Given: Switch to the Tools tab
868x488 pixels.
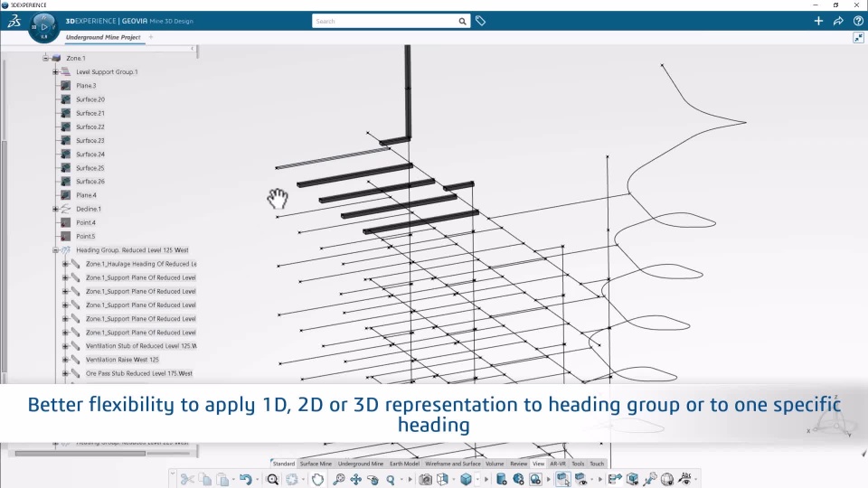Looking at the screenshot, I should click(578, 464).
